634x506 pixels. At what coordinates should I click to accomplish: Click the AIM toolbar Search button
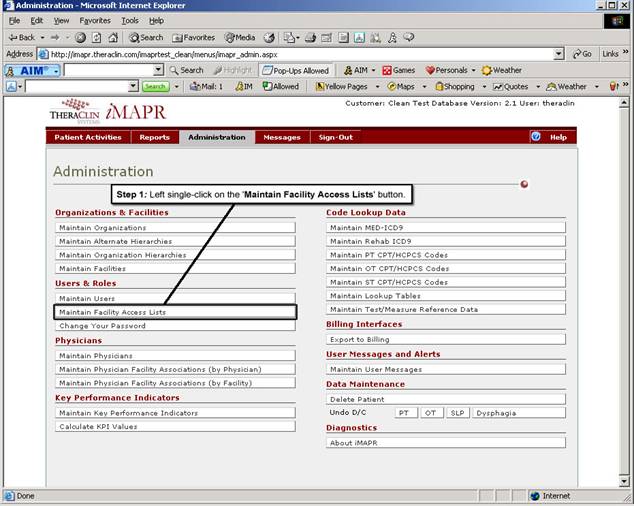(186, 70)
